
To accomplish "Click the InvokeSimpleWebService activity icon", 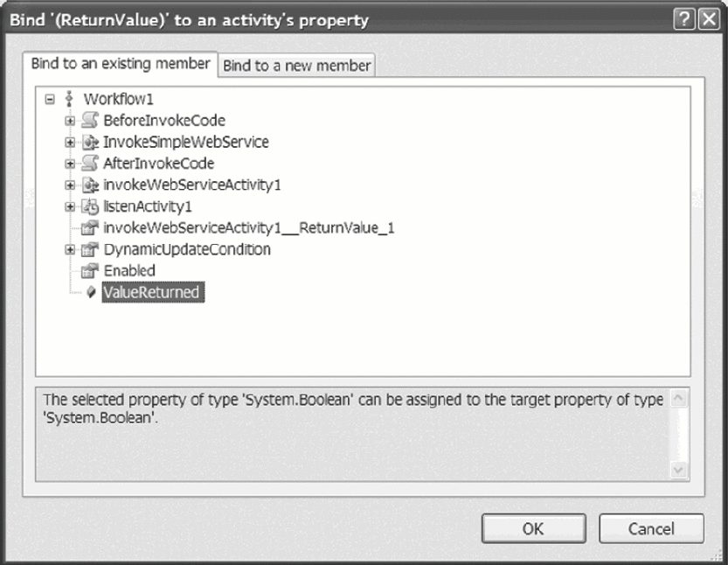I will click(x=89, y=142).
